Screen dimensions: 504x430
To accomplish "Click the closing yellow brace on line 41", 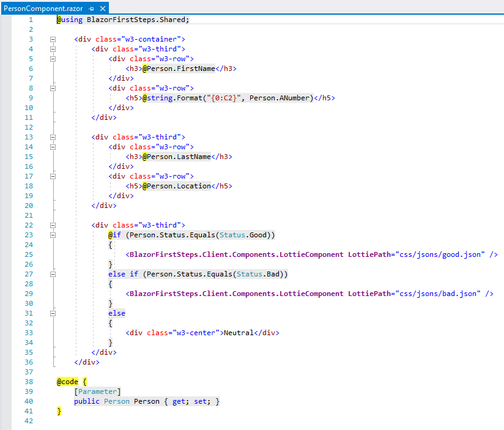I will [x=59, y=411].
